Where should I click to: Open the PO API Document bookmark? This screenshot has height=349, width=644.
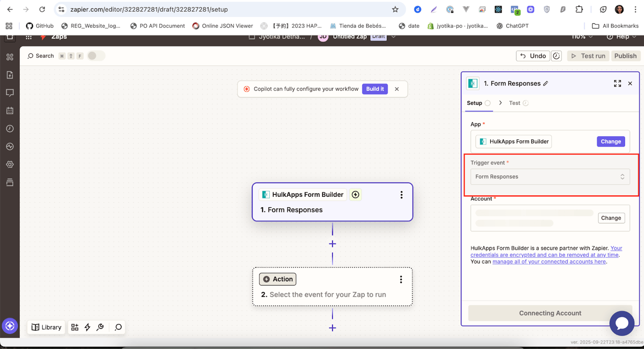pos(157,26)
